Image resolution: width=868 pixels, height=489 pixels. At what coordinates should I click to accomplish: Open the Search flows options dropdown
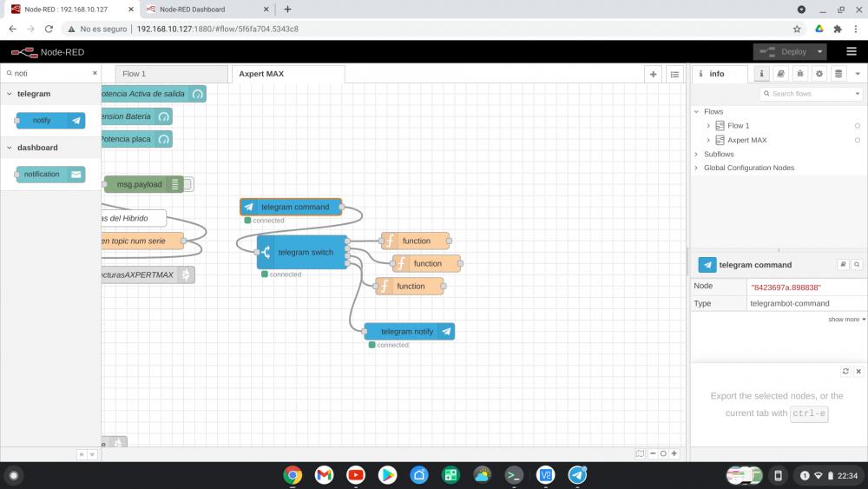coord(858,94)
